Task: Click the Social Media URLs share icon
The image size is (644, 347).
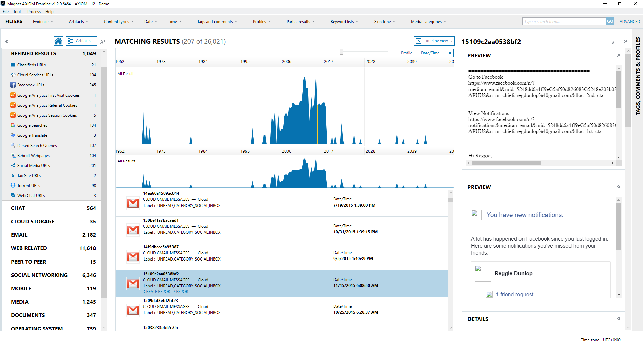Action: 13,166
